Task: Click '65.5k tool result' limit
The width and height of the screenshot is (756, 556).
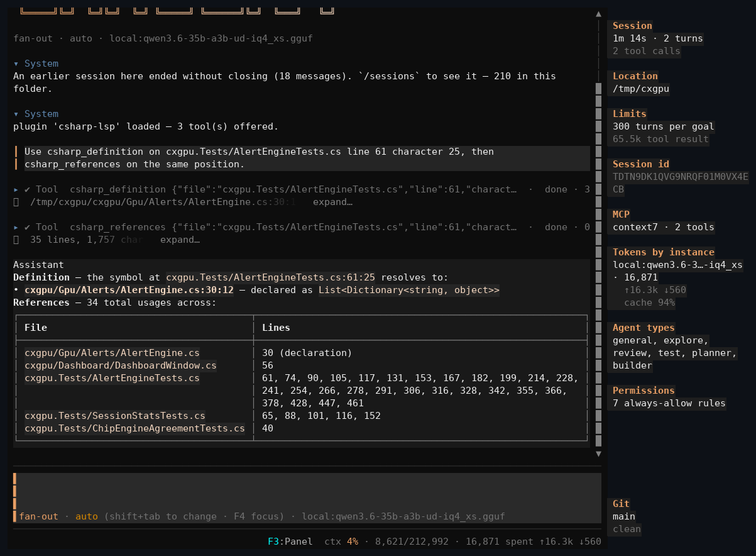Action: pyautogui.click(x=660, y=139)
